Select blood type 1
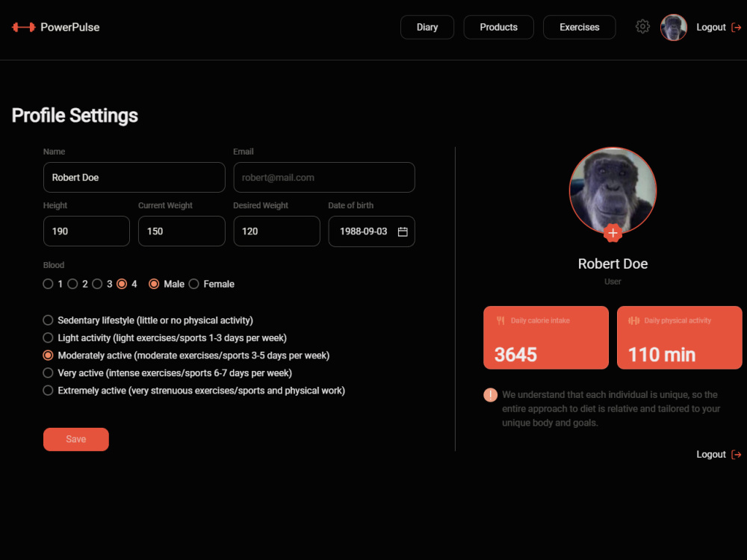Image resolution: width=747 pixels, height=560 pixels. (48, 284)
